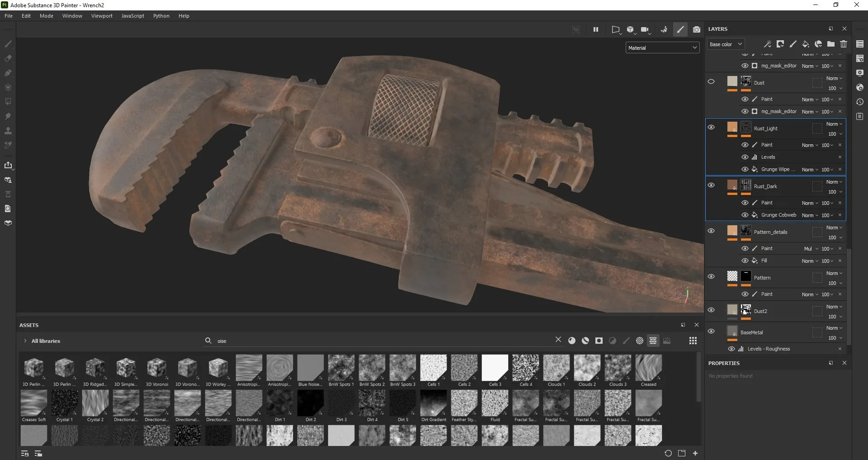The width and height of the screenshot is (868, 460).
Task: Switch to the rendering camera mode icon
Action: pos(645,29)
